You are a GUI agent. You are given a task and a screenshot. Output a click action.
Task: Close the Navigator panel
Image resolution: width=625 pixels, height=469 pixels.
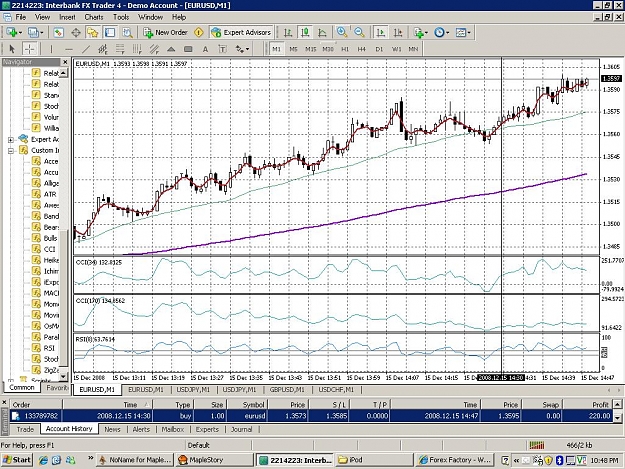point(65,62)
